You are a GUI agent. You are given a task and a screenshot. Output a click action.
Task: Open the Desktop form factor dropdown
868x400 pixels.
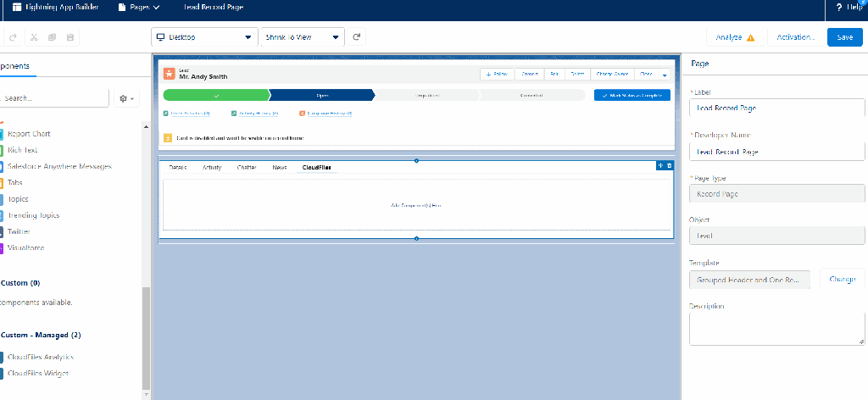(x=203, y=37)
